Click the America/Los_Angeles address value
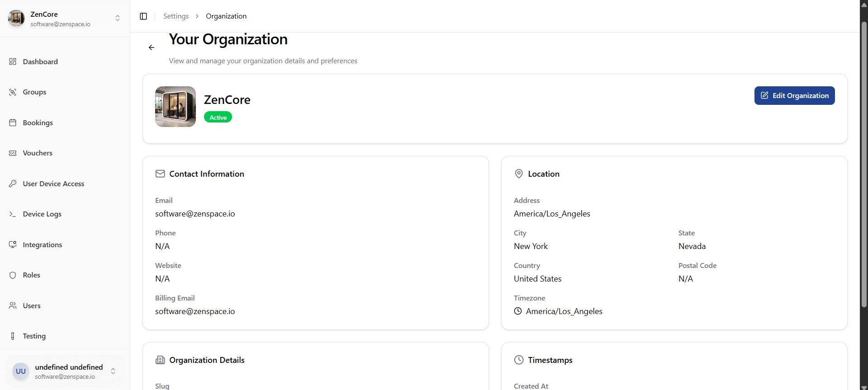868x390 pixels. pyautogui.click(x=552, y=213)
